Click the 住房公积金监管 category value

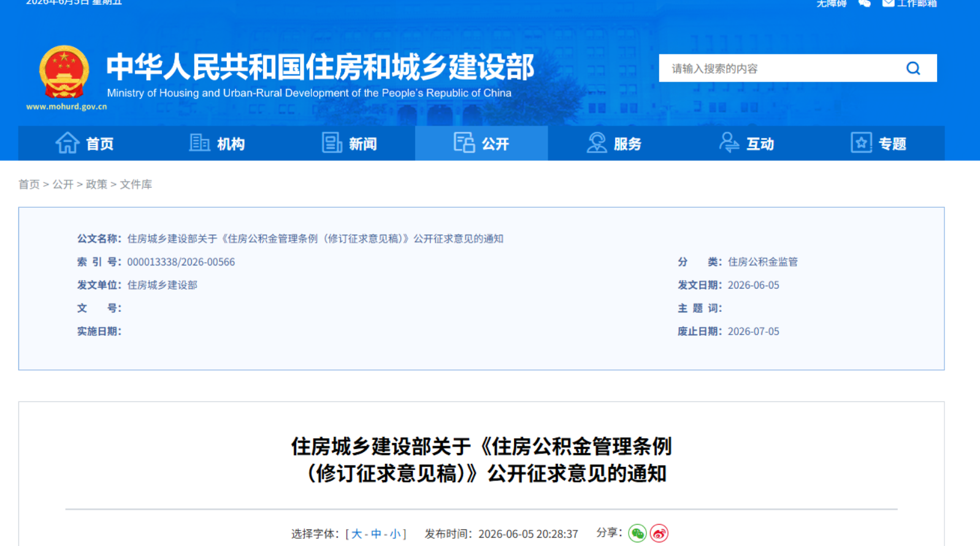(762, 262)
